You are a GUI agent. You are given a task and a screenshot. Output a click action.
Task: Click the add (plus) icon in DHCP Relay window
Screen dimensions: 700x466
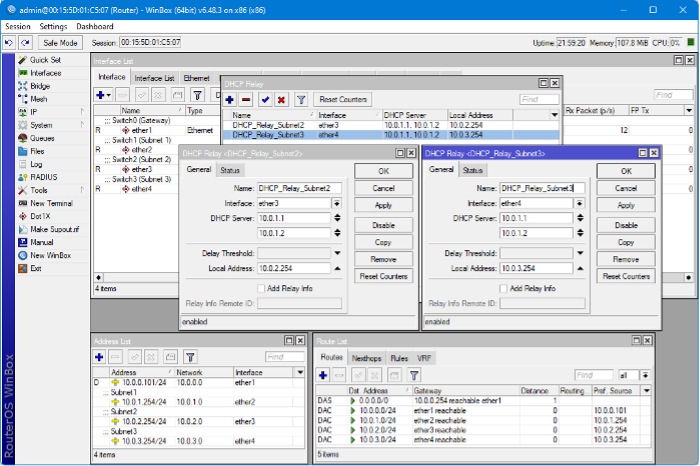(230, 100)
